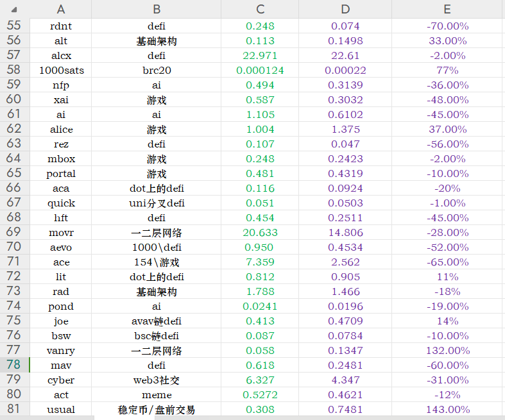
Task: Click cell containing '1000sats'
Action: click(x=60, y=70)
